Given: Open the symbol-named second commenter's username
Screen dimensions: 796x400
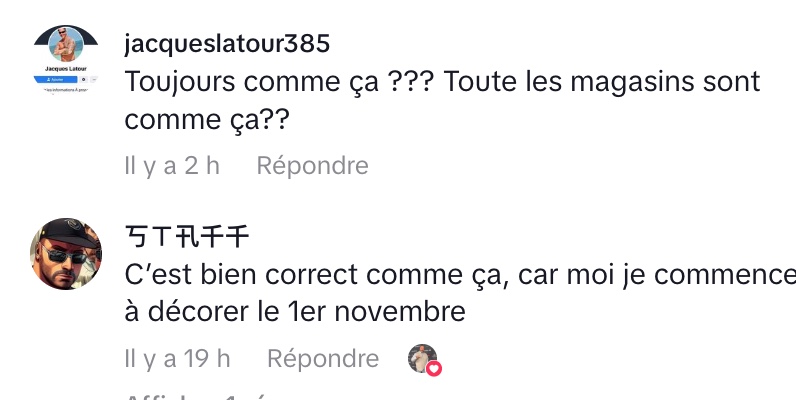Looking at the screenshot, I should pyautogui.click(x=187, y=236).
